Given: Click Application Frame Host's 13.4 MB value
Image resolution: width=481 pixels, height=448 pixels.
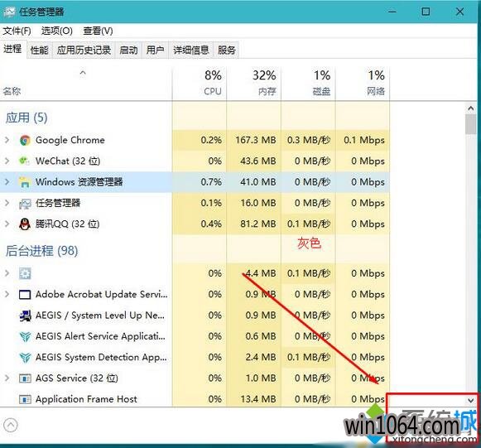Looking at the screenshot, I should click(258, 399).
